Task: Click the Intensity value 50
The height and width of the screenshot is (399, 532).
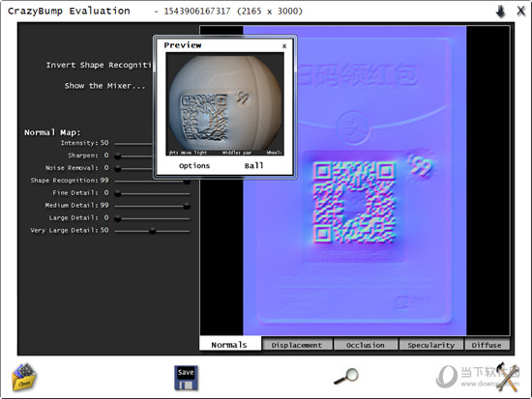Action: tap(104, 143)
